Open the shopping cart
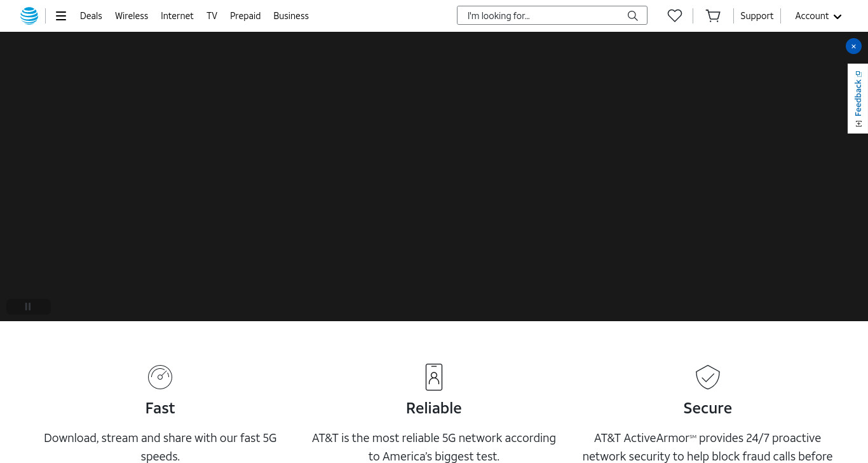Image resolution: width=868 pixels, height=463 pixels. click(x=713, y=16)
